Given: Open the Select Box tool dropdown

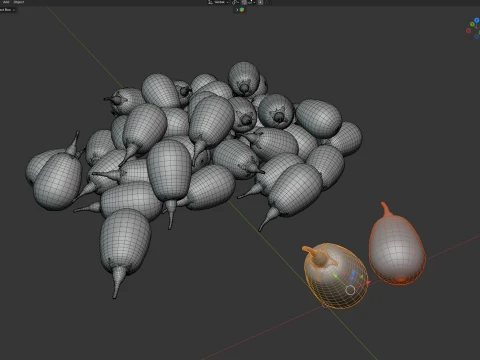Looking at the screenshot, I should 8,10.
